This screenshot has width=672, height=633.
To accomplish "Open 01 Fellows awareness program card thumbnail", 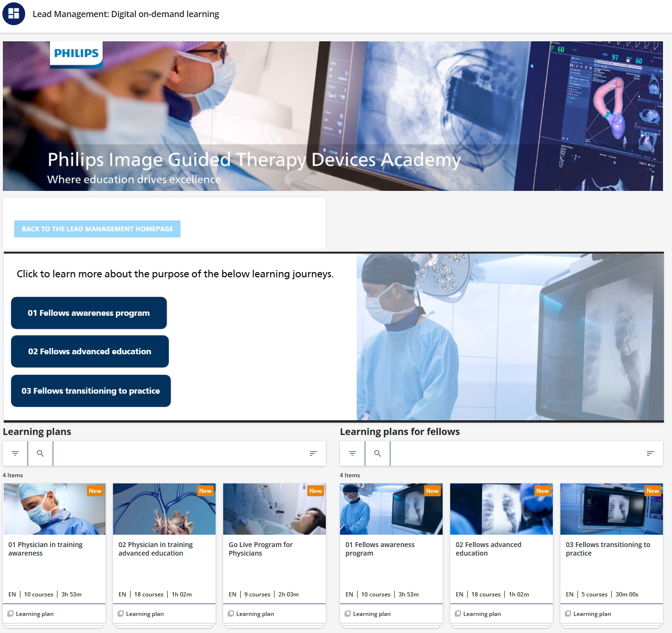I will (391, 509).
